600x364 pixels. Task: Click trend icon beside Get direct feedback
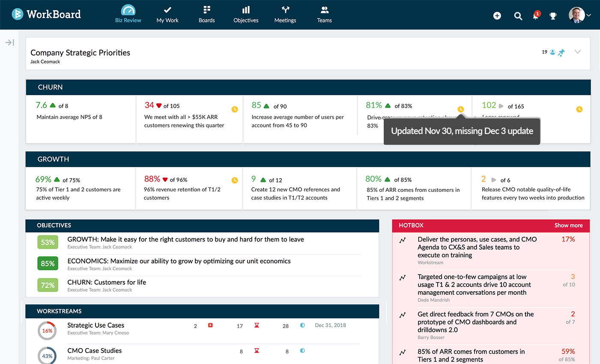tap(403, 315)
